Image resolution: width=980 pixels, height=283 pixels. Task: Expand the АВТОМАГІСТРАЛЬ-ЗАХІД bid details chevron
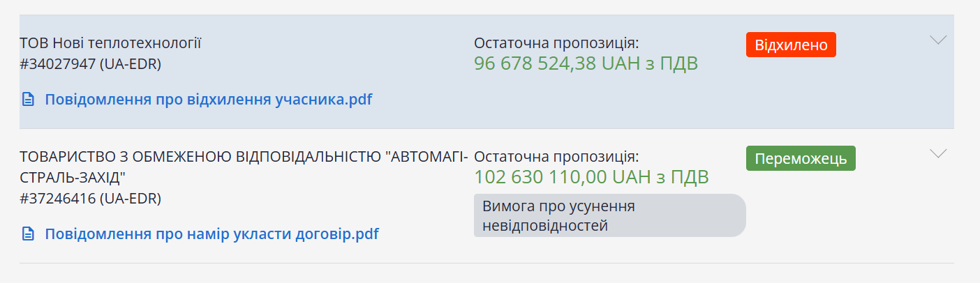click(x=938, y=153)
